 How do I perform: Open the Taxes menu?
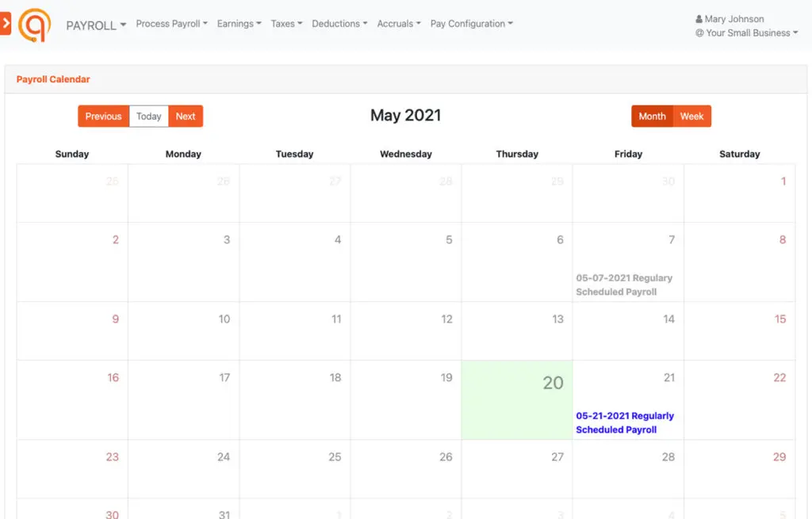pos(286,24)
